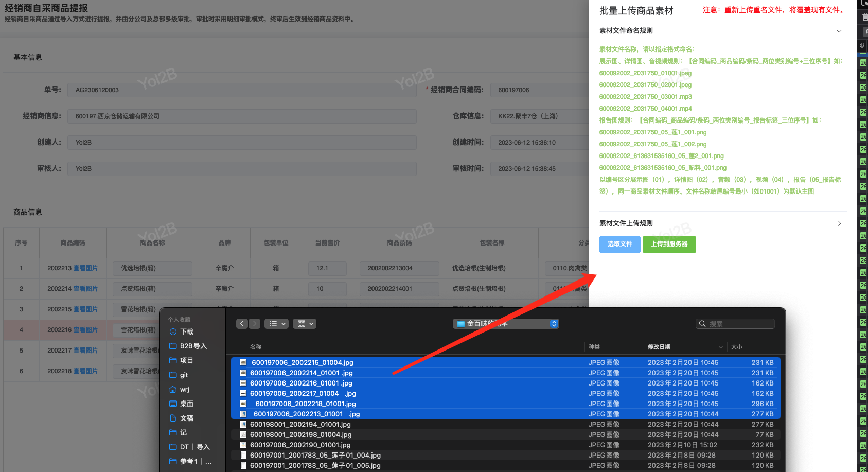Click file icon of 600198001_2002198_01004.jpg

coord(243,435)
